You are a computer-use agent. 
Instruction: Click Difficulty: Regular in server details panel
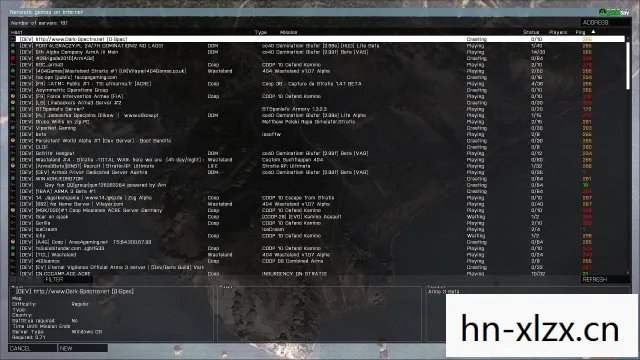point(50,304)
